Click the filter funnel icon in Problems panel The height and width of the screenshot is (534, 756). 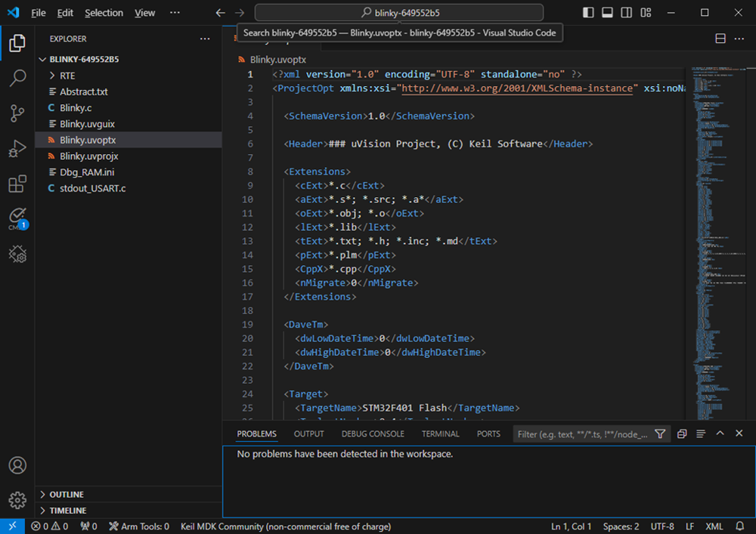coord(660,434)
